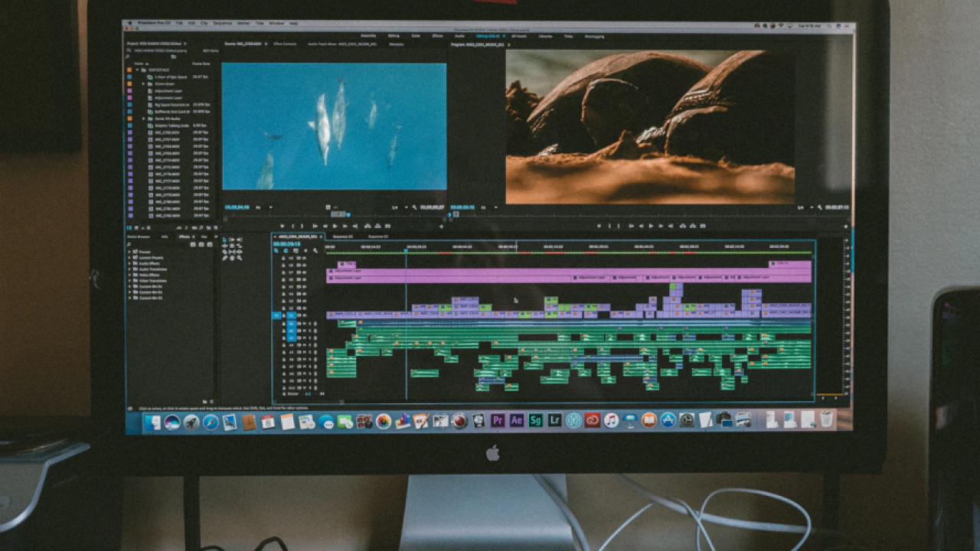Switch to the Assembly workspace

(x=368, y=36)
